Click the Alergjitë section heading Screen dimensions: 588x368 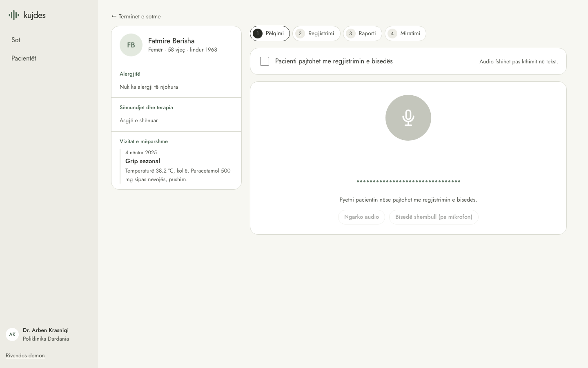pyautogui.click(x=130, y=74)
